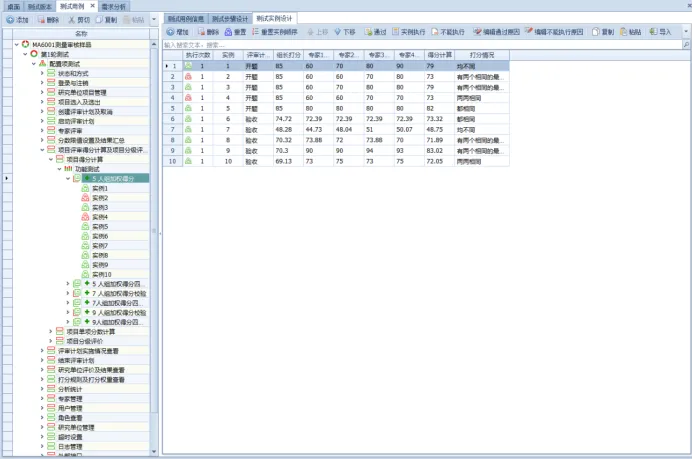Click the left panel 复制 (copy) icon
This screenshot has width=693, height=459.
click(x=99, y=20)
